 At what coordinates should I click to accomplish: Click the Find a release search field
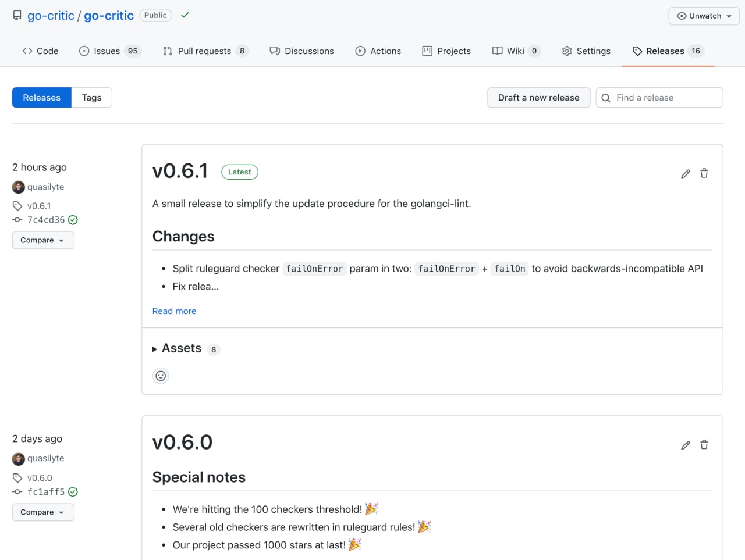pyautogui.click(x=659, y=98)
